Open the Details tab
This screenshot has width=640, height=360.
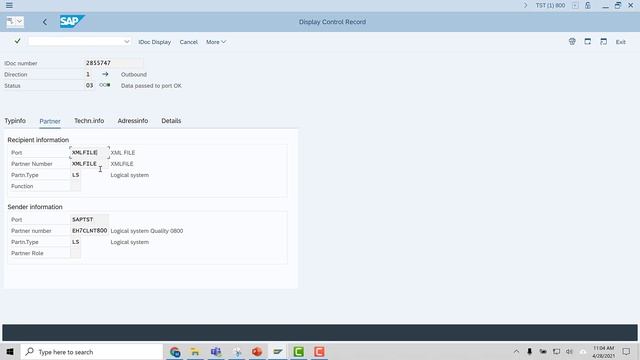coord(171,121)
